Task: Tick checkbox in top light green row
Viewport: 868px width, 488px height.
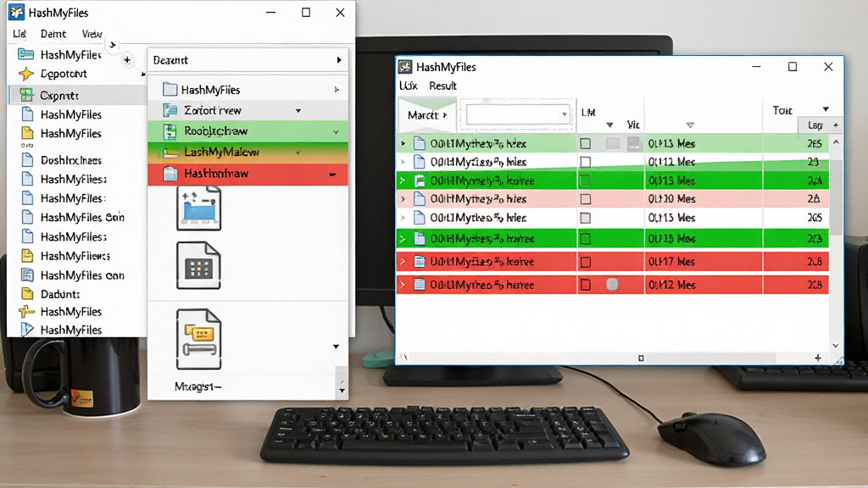Action: tap(585, 144)
